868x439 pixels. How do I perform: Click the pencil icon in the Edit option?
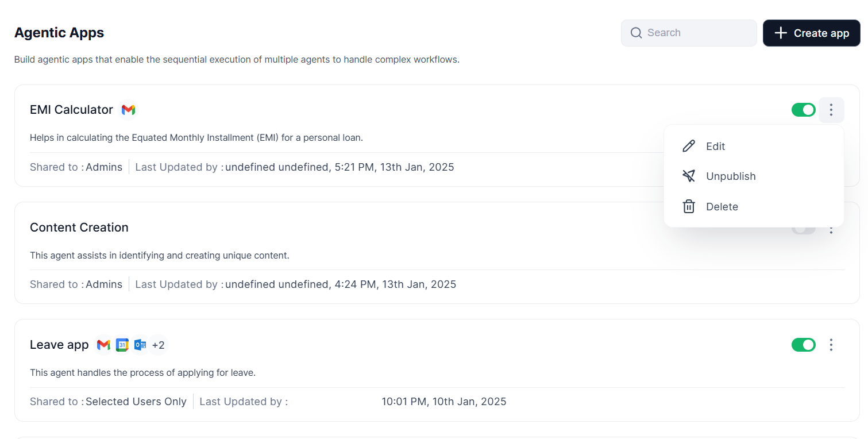[688, 146]
